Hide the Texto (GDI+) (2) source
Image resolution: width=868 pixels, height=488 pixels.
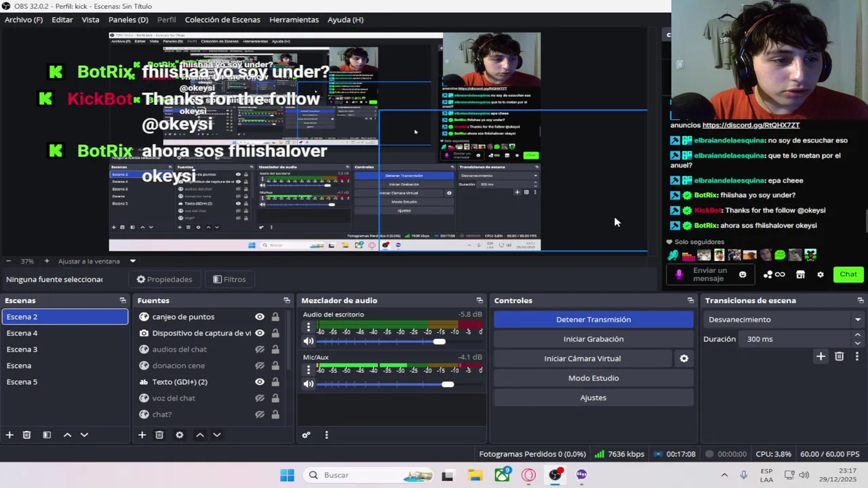tap(260, 382)
